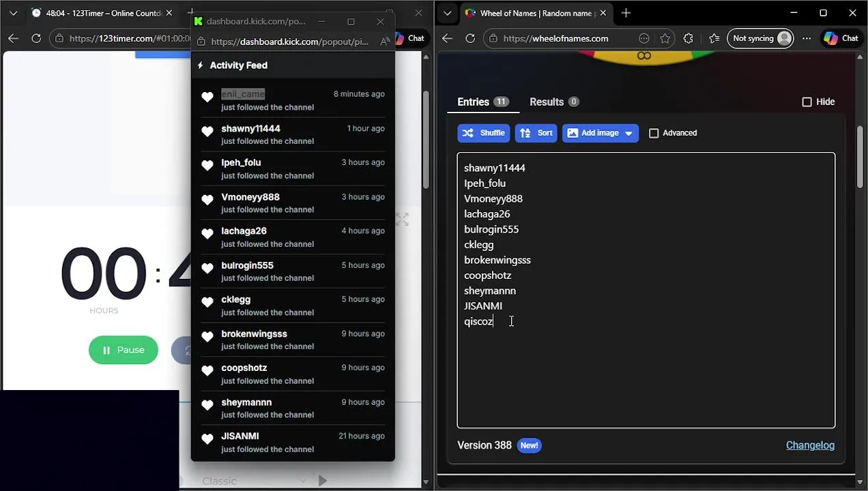Viewport: 868px width, 491px height.
Task: Add Wheel of Names page to favorites
Action: coord(665,38)
